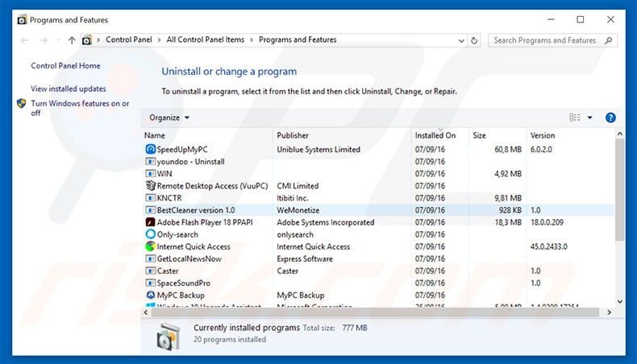Click the WeMonetize publisher cell
The width and height of the screenshot is (637, 364).
coord(298,210)
